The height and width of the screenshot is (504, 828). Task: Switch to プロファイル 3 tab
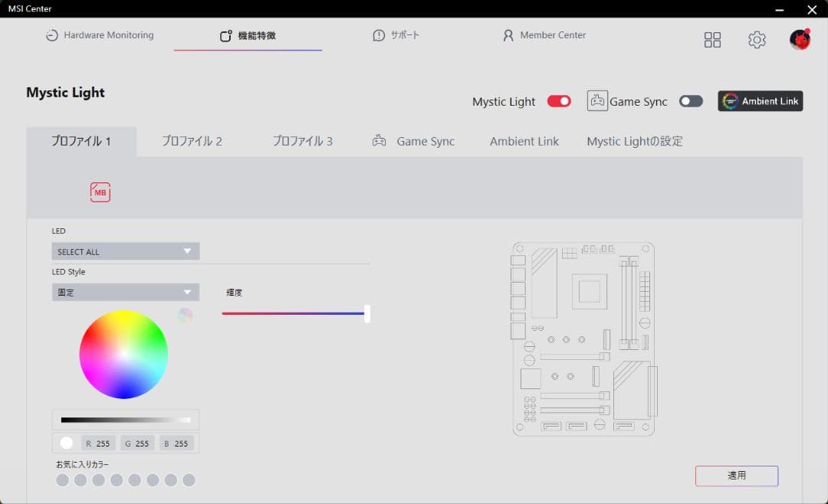point(302,141)
